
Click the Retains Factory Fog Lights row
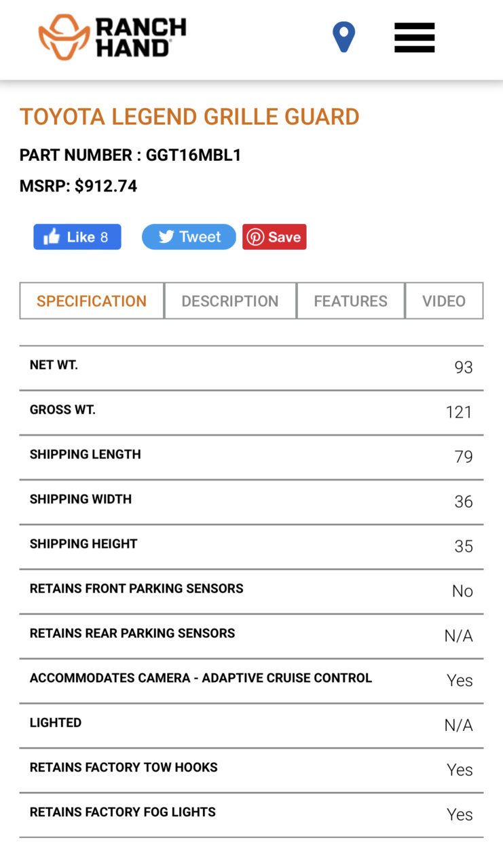251,815
